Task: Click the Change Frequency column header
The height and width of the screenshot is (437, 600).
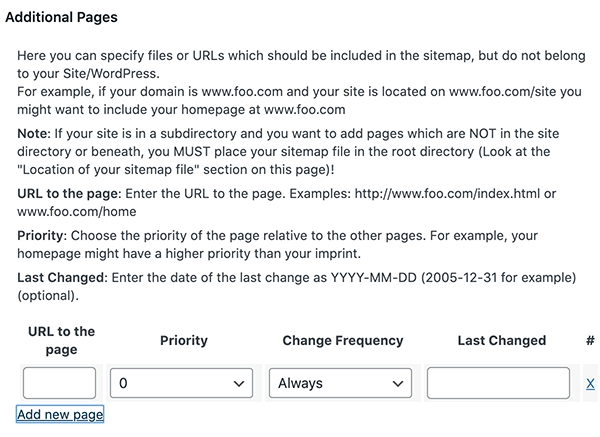Action: pyautogui.click(x=341, y=341)
